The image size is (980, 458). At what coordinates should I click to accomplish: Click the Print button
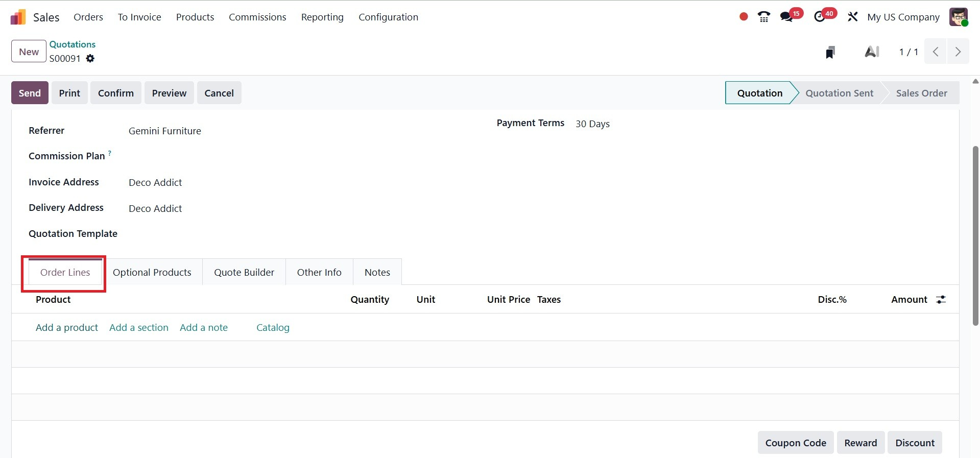coord(69,93)
